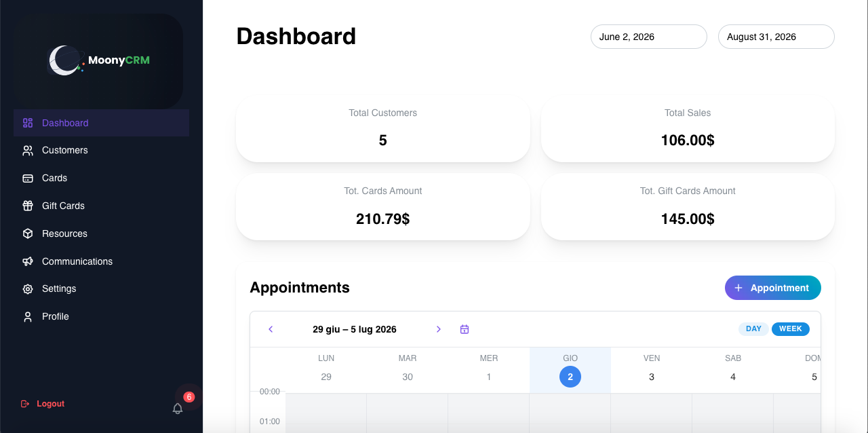Click the Customers people icon
This screenshot has width=868, height=433.
pos(28,151)
